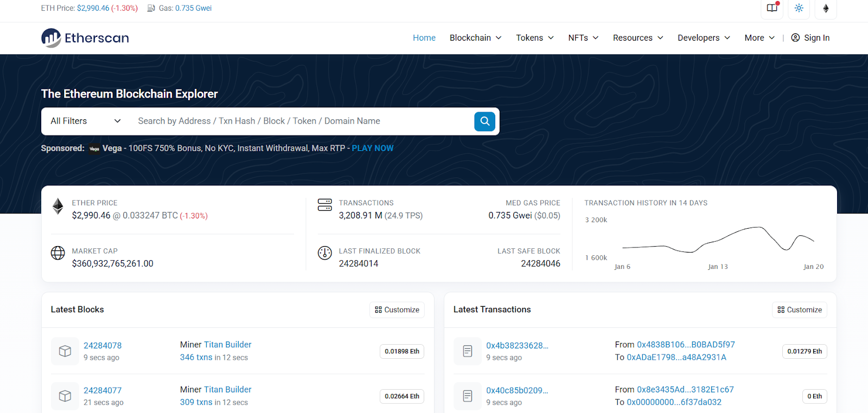Screen dimensions: 868x413
Task: Open the book icon with red dot
Action: [x=772, y=8]
